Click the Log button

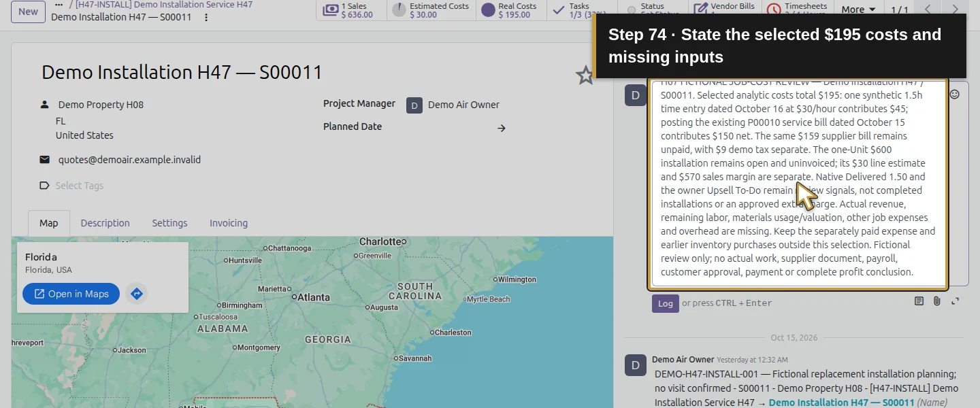tap(665, 303)
